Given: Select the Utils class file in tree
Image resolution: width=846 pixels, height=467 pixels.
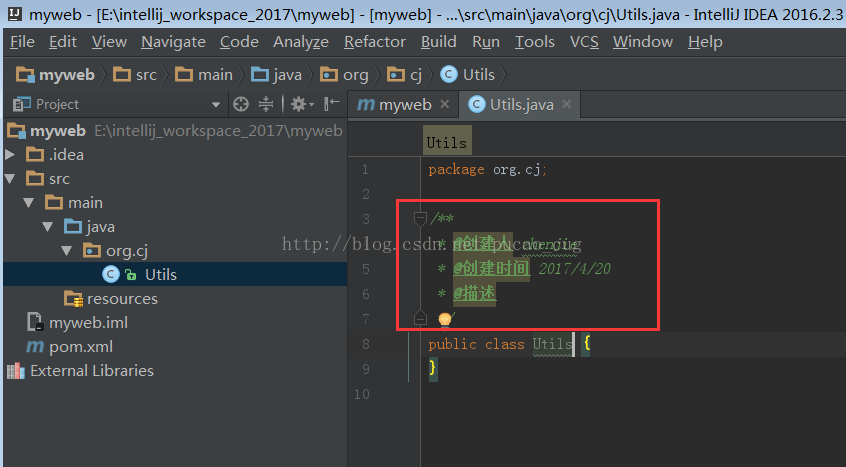Looking at the screenshot, I should point(160,274).
